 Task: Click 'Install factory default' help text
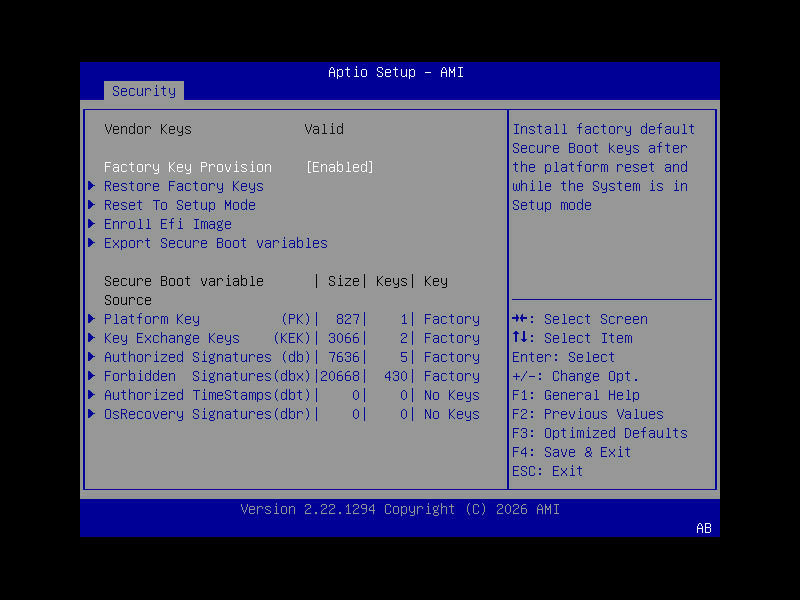604,129
